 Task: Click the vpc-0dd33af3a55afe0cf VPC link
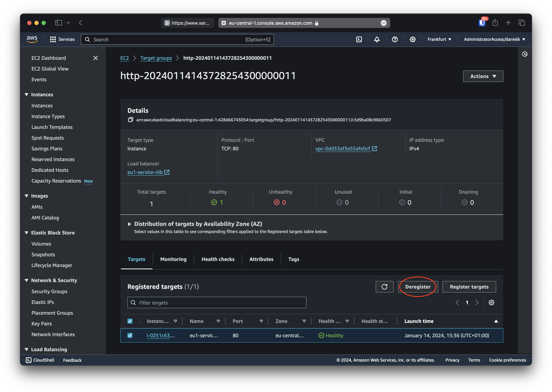(342, 148)
